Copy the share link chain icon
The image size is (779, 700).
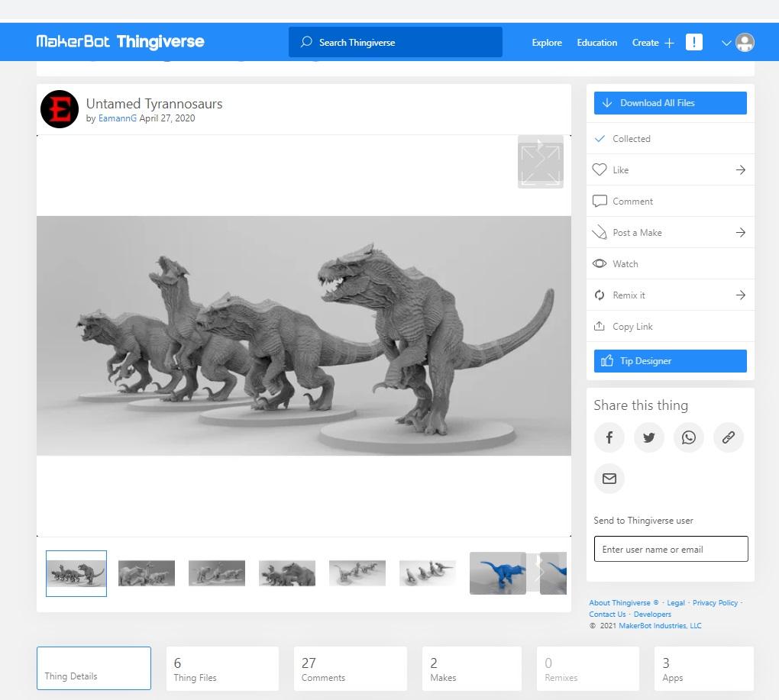(x=729, y=437)
